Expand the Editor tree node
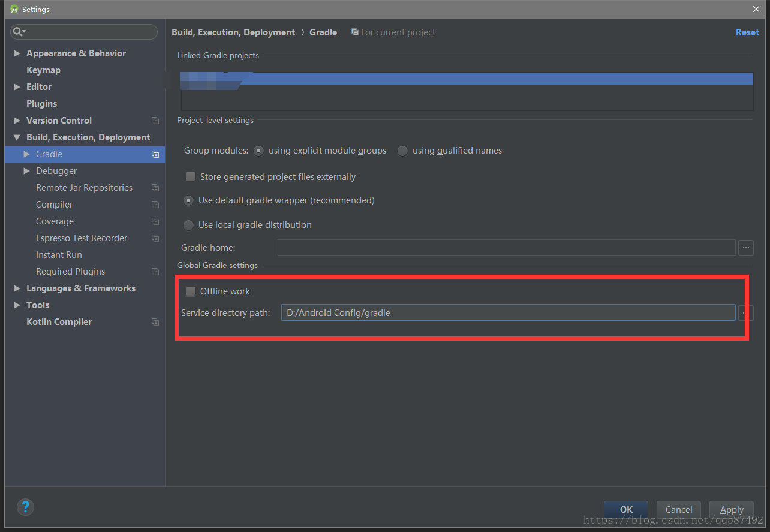The image size is (770, 532). (17, 87)
